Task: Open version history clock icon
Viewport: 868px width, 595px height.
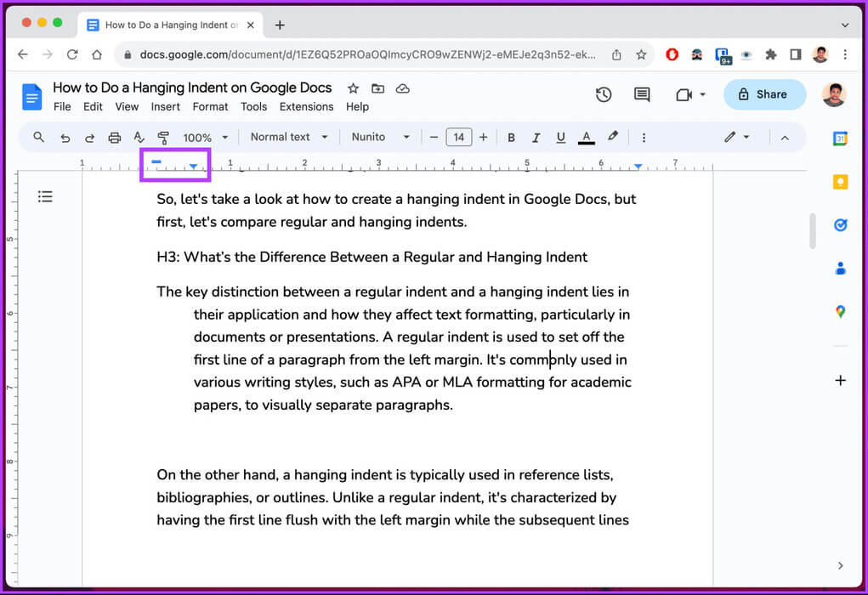Action: pos(604,94)
